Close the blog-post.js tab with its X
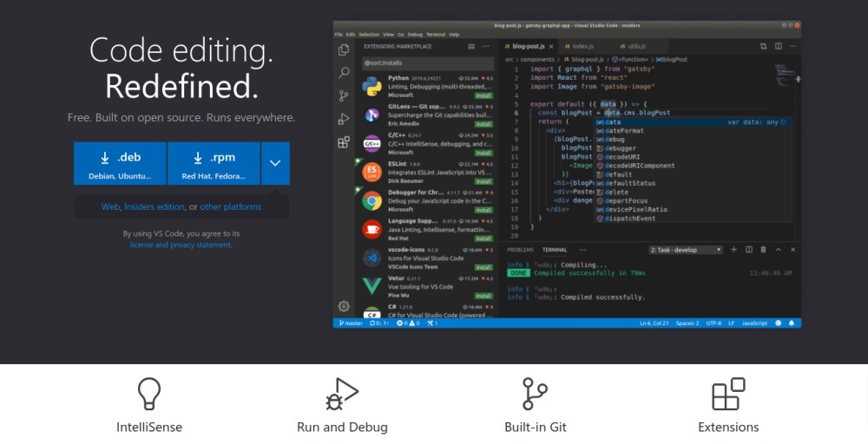This screenshot has width=868, height=444. [551, 47]
